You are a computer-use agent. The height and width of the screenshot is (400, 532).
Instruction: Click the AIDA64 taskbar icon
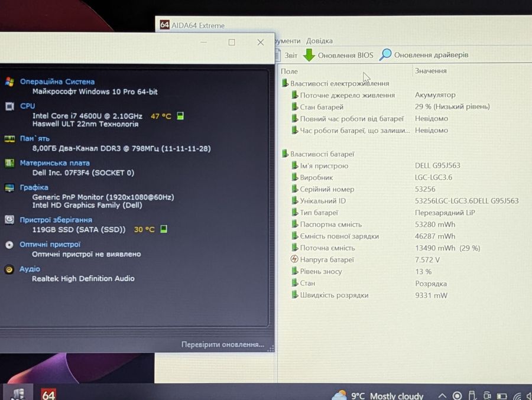click(x=48, y=394)
